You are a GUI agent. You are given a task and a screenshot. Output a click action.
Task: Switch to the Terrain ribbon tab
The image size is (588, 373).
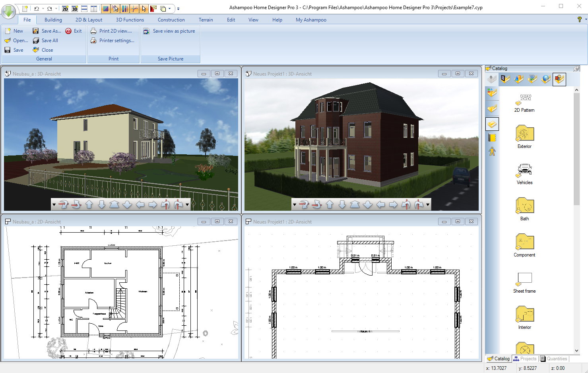(206, 20)
